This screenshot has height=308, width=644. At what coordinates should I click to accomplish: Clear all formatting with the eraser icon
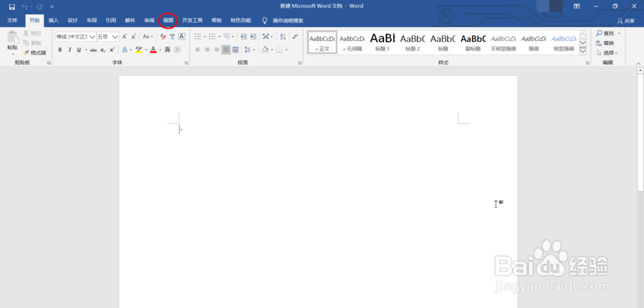point(163,37)
